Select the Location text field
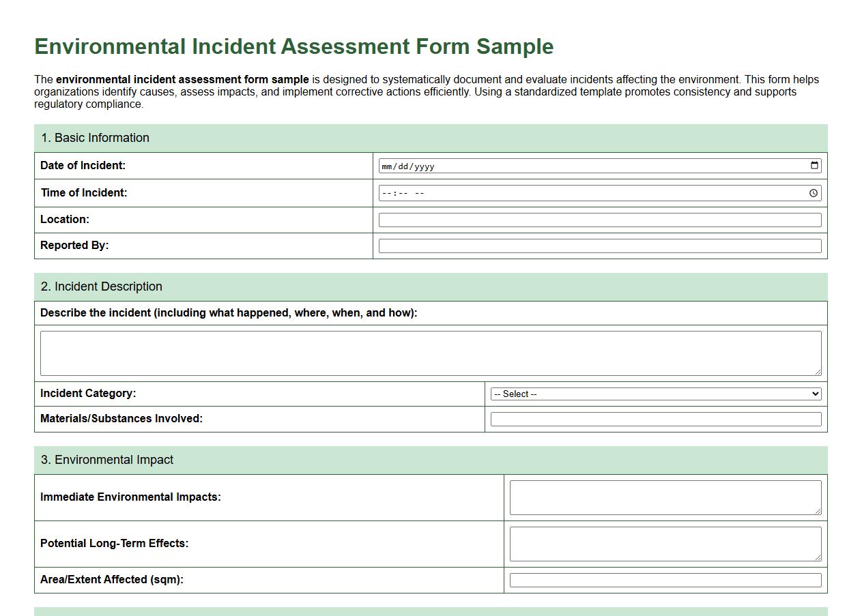 click(599, 219)
